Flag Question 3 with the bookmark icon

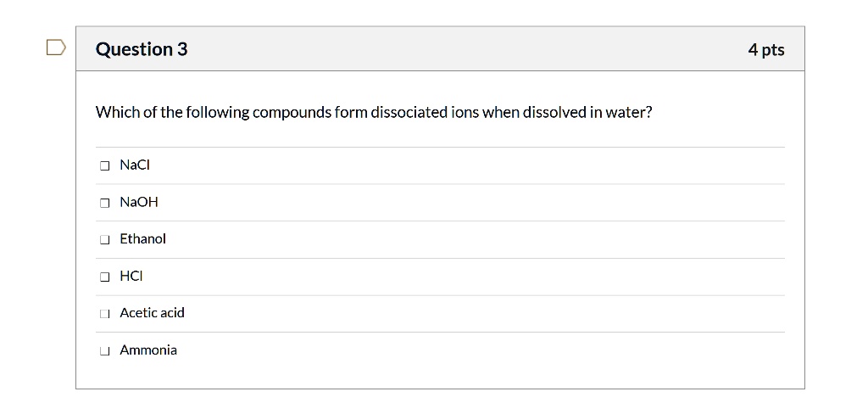point(56,48)
